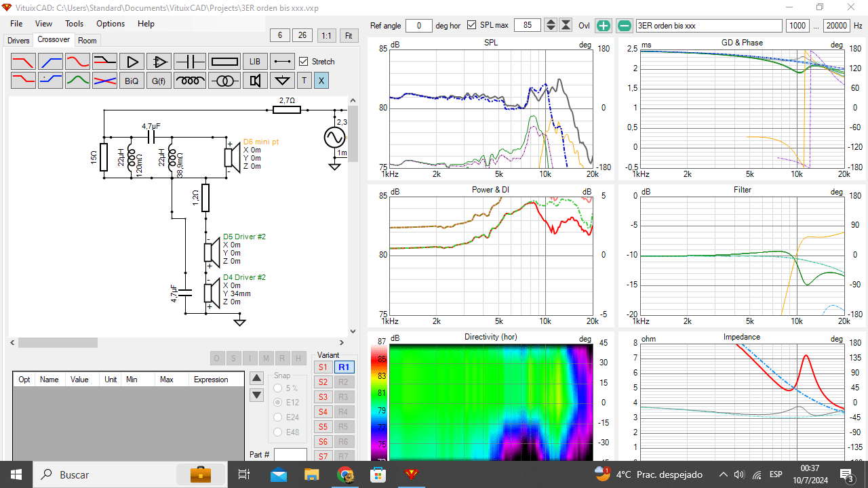Set schematic zoom to 1:1

tap(326, 35)
